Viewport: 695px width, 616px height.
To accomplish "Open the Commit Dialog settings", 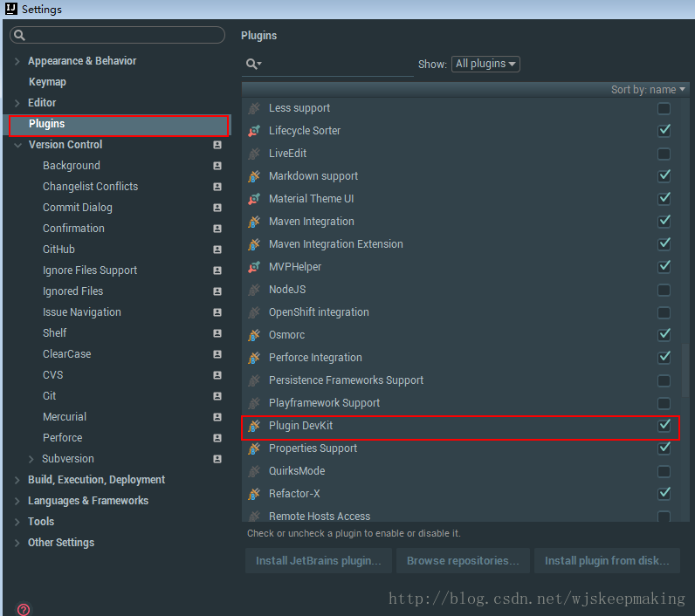I will tap(78, 208).
